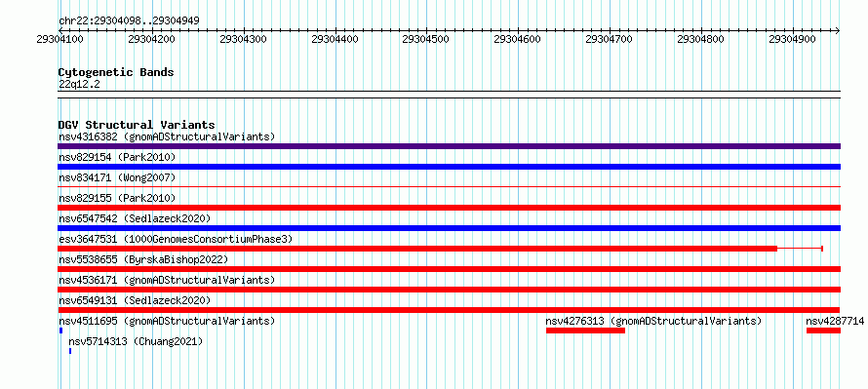Select the 22q12.2 band label
The image size is (868, 389).
79,84
